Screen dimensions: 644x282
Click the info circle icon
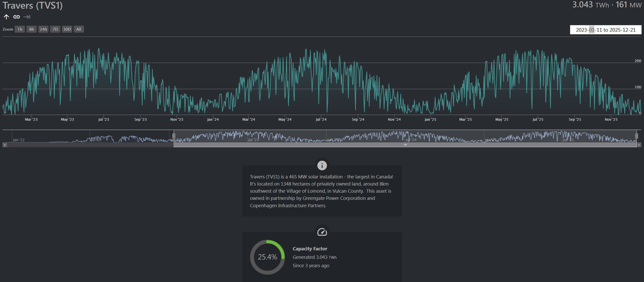click(x=322, y=165)
